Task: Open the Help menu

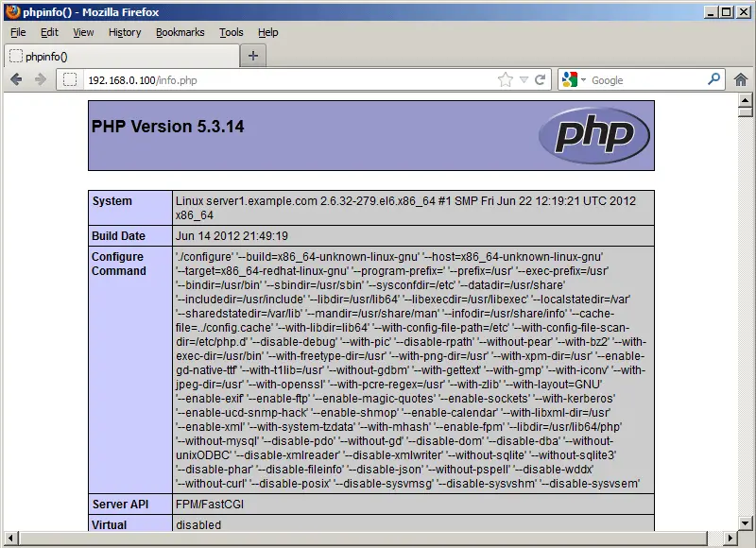Action: [x=267, y=32]
